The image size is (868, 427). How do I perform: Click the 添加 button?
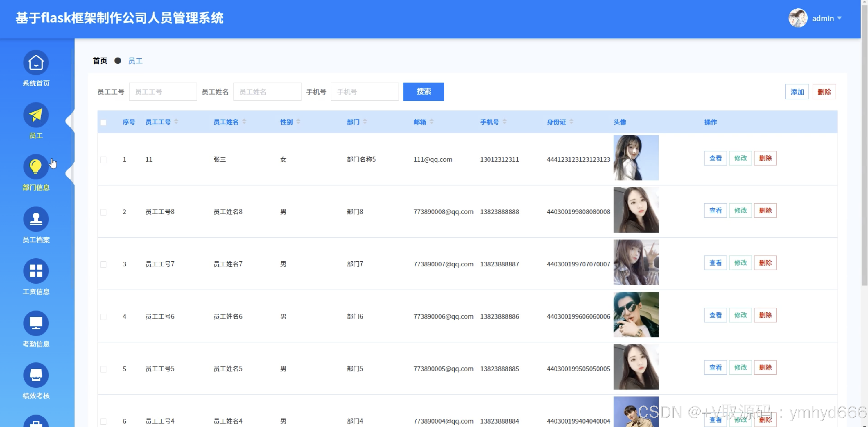[x=797, y=92]
